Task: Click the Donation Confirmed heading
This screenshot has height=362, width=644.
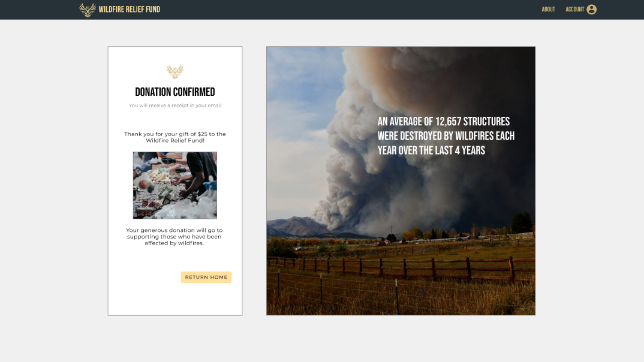Action: click(x=175, y=92)
